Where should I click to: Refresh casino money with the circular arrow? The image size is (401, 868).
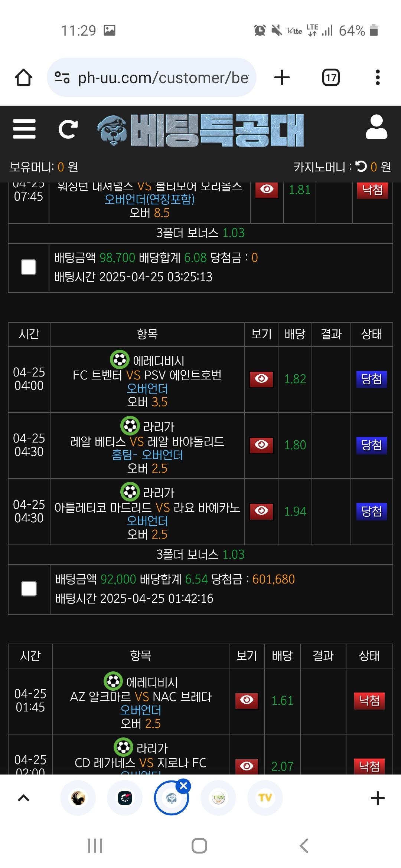[x=361, y=167]
